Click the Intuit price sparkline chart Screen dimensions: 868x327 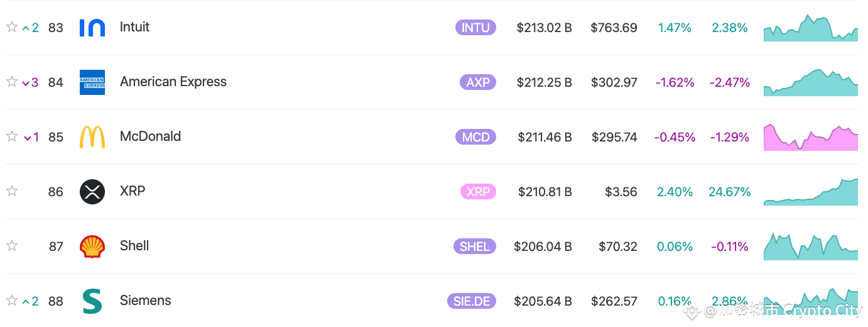click(x=811, y=28)
